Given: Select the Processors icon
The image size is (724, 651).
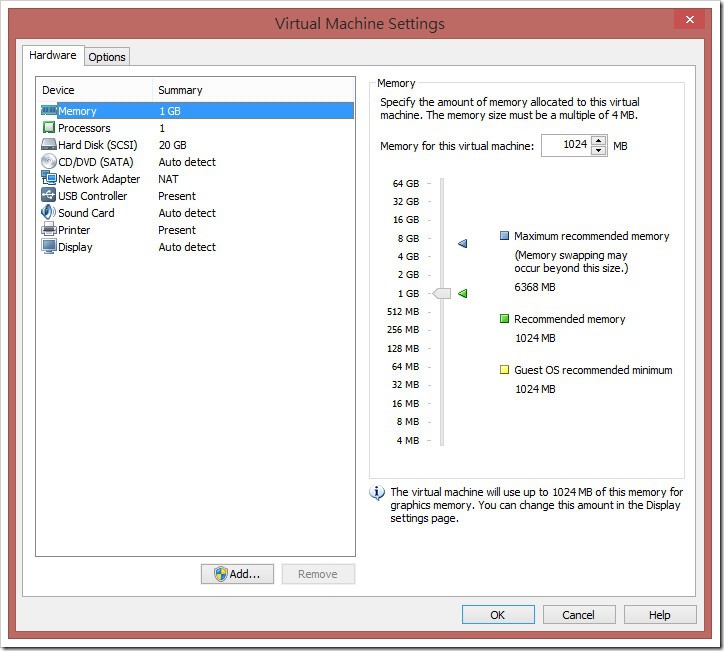Looking at the screenshot, I should pos(48,127).
